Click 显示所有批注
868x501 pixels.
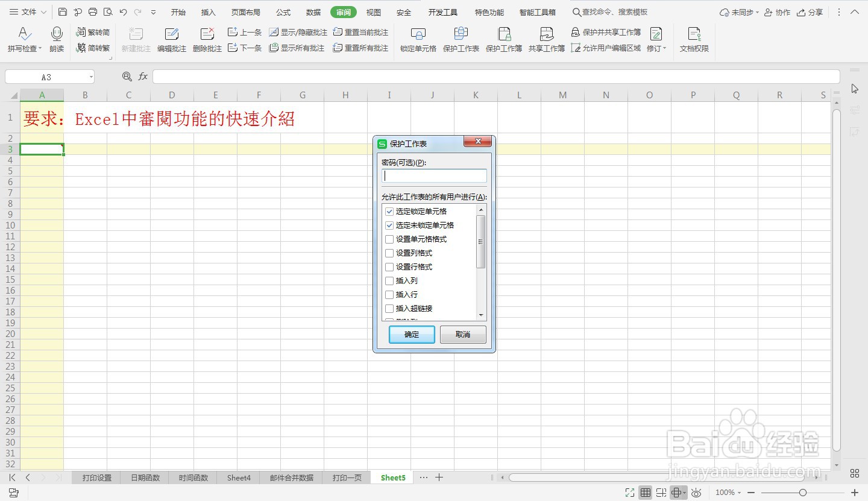point(297,48)
